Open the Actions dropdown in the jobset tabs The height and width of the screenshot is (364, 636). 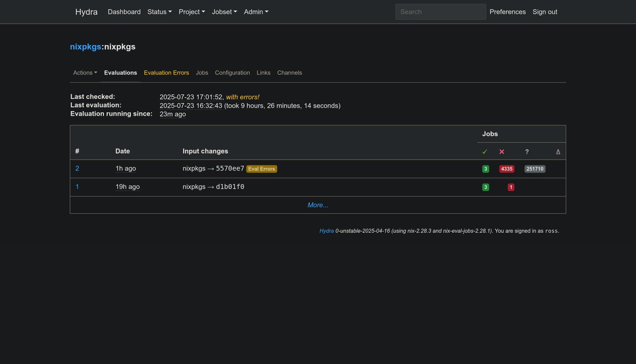pyautogui.click(x=85, y=73)
